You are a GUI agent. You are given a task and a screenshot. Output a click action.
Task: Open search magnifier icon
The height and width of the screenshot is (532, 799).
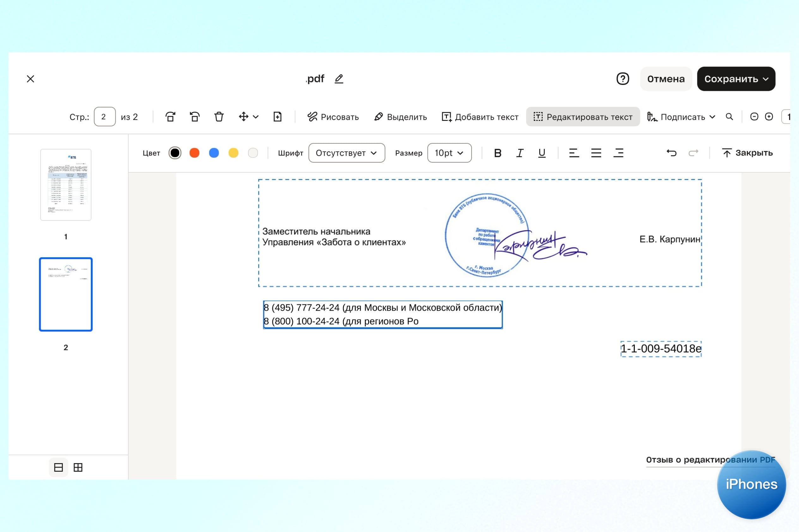click(729, 117)
